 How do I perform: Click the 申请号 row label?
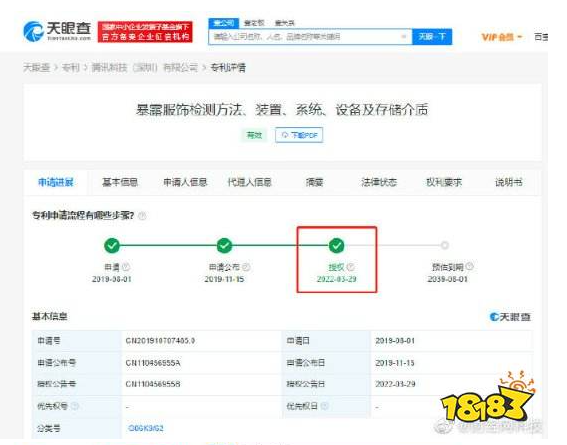click(x=49, y=341)
